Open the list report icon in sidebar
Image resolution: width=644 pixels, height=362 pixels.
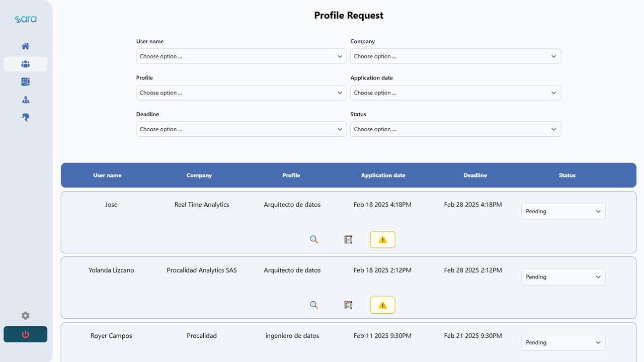pos(25,81)
